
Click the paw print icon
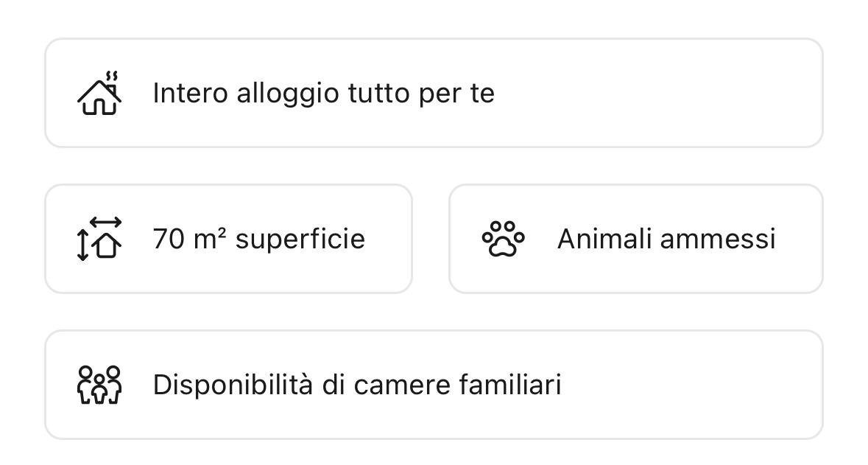[504, 240]
